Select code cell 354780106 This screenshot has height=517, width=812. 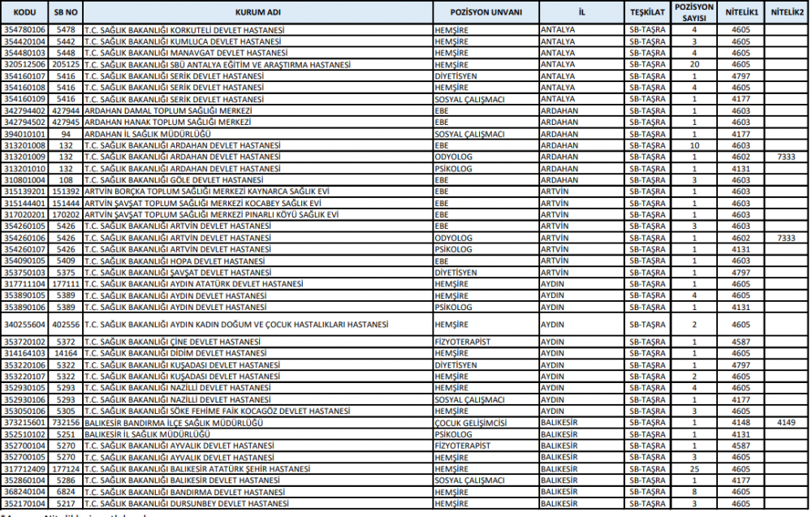pos(25,30)
